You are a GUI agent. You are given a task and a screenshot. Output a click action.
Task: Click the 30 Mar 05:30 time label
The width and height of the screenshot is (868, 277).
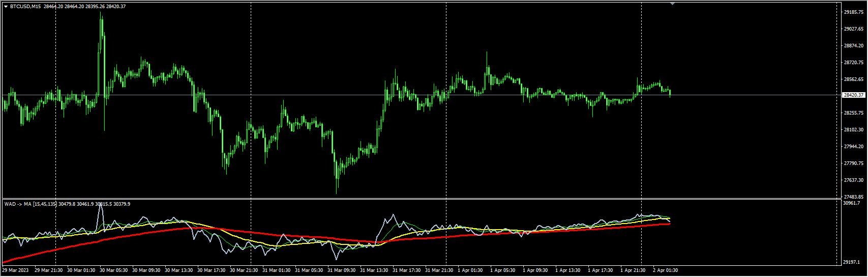click(113, 270)
